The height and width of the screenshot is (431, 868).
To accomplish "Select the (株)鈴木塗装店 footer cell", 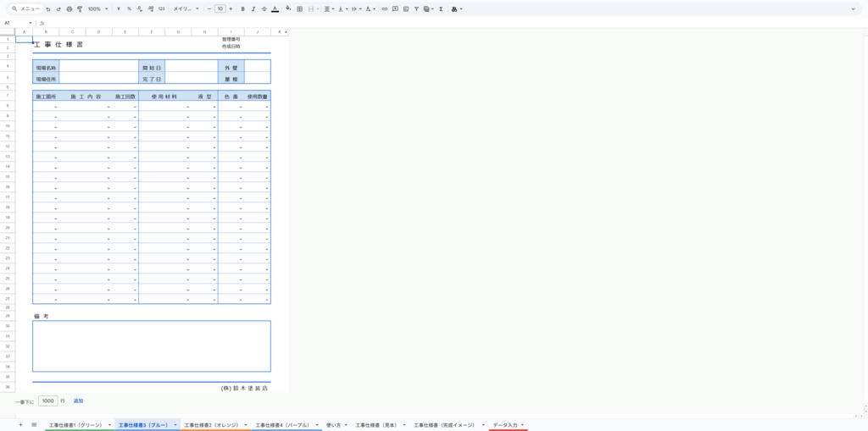I will (244, 389).
